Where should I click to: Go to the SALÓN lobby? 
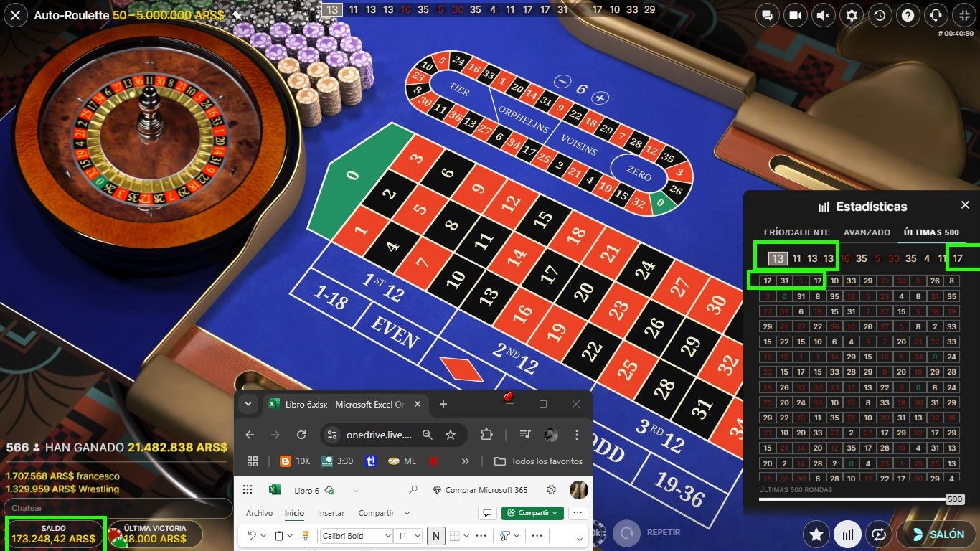coord(936,534)
